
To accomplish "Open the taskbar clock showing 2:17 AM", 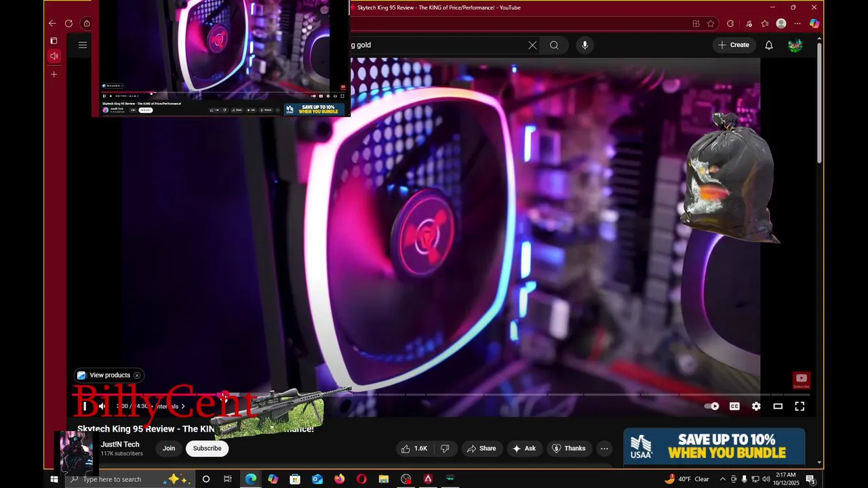I will pyautogui.click(x=786, y=479).
